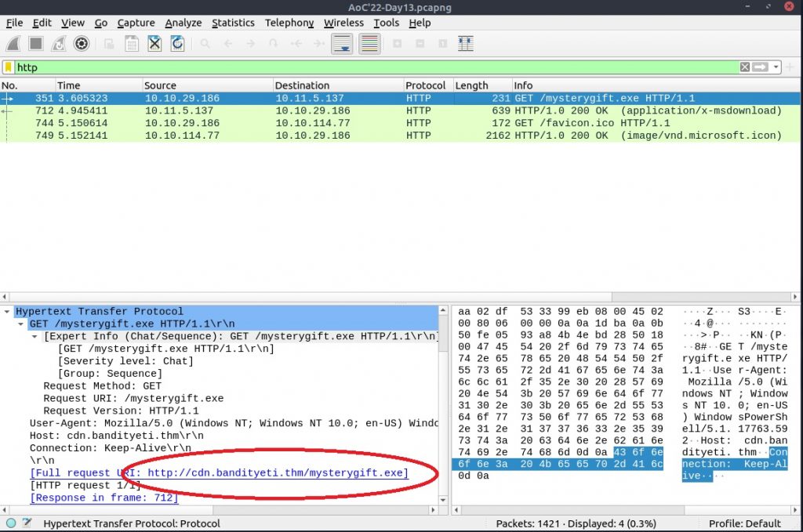Screen dimensions: 803x532
Task: Stop the running packet capture
Action: [36, 44]
